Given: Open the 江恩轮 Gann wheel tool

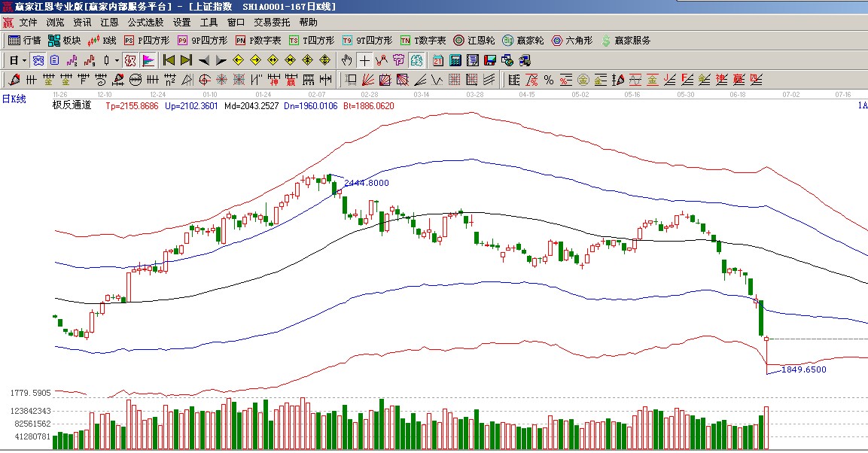Looking at the screenshot, I should (x=474, y=41).
